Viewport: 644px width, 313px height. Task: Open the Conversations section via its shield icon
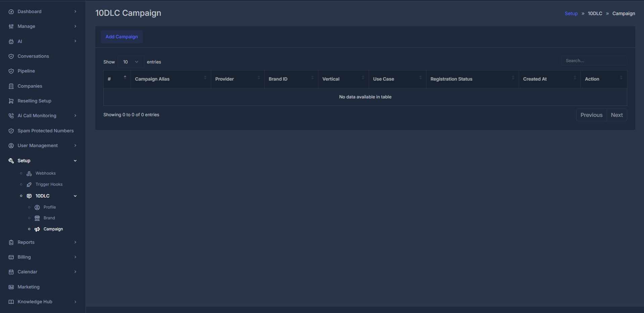pos(11,56)
